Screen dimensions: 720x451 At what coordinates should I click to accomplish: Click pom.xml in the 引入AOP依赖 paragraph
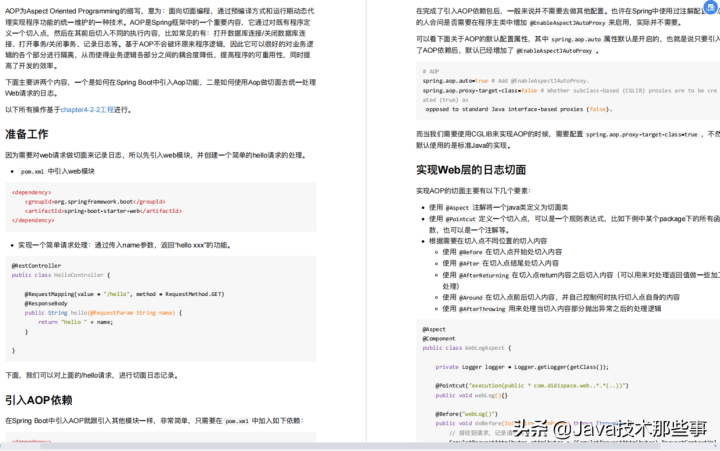(237, 421)
